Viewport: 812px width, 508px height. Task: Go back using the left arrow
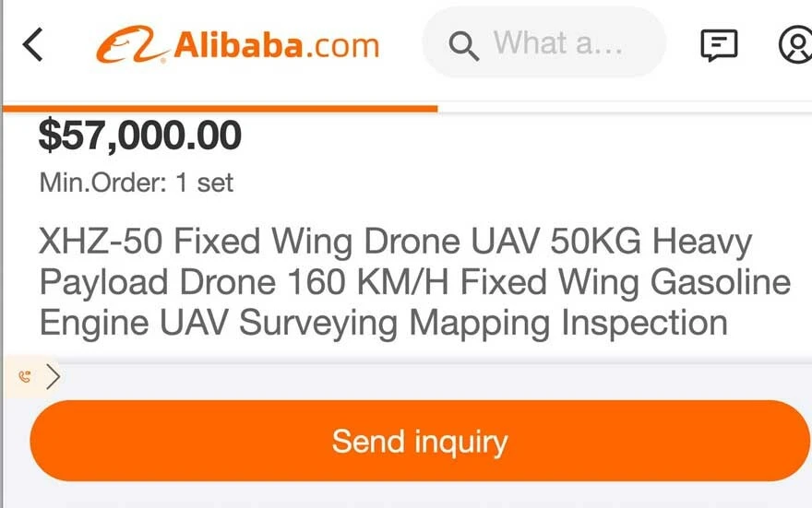click(33, 44)
